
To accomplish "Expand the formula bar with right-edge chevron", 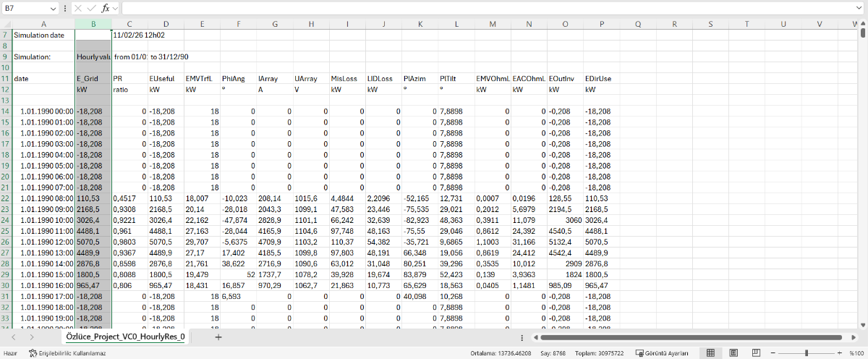I will tap(860, 8).
